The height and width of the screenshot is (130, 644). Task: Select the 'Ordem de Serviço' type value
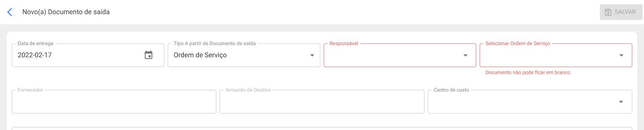pyautogui.click(x=200, y=55)
